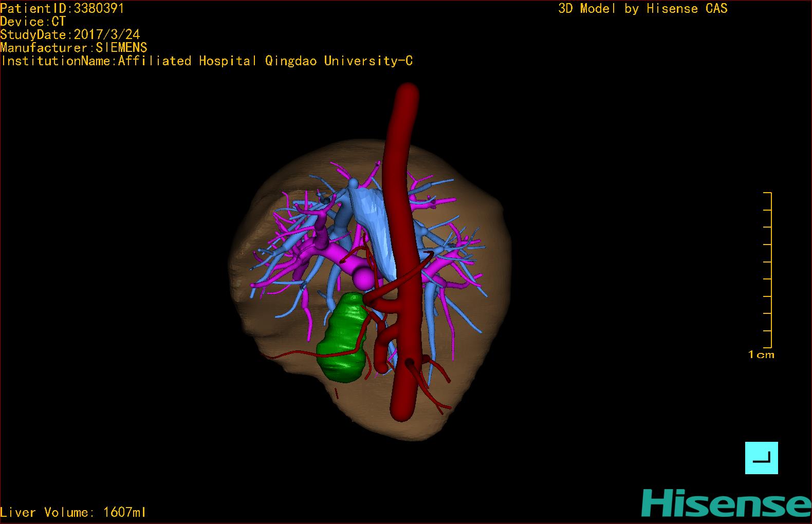The image size is (812, 524).
Task: Click the PatientID:3380391 text
Action: [62, 8]
